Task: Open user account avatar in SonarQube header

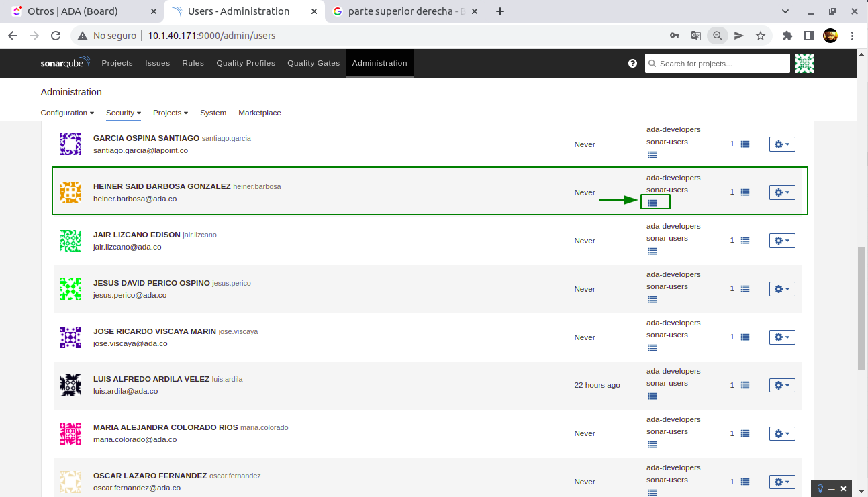Action: point(804,64)
